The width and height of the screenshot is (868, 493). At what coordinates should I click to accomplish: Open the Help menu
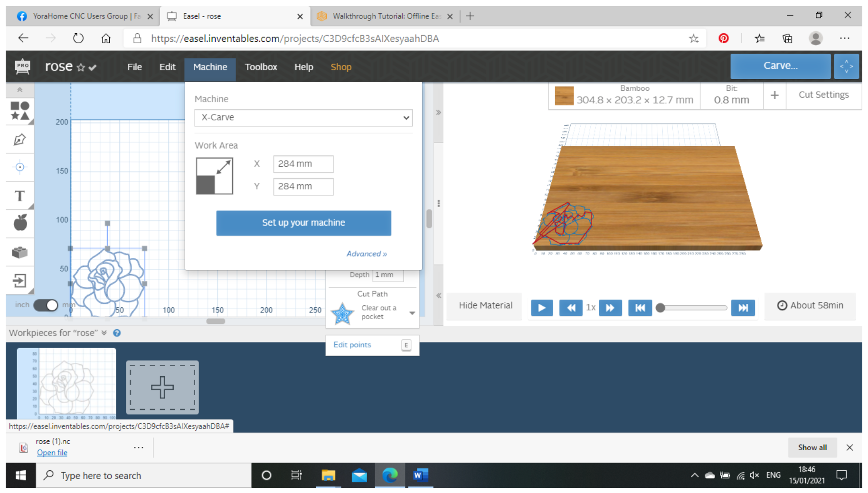click(303, 67)
